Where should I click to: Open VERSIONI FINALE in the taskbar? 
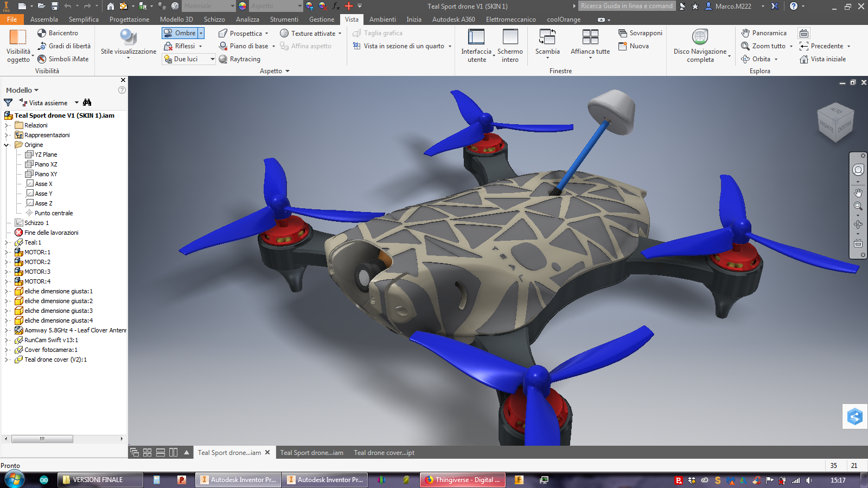(100, 480)
